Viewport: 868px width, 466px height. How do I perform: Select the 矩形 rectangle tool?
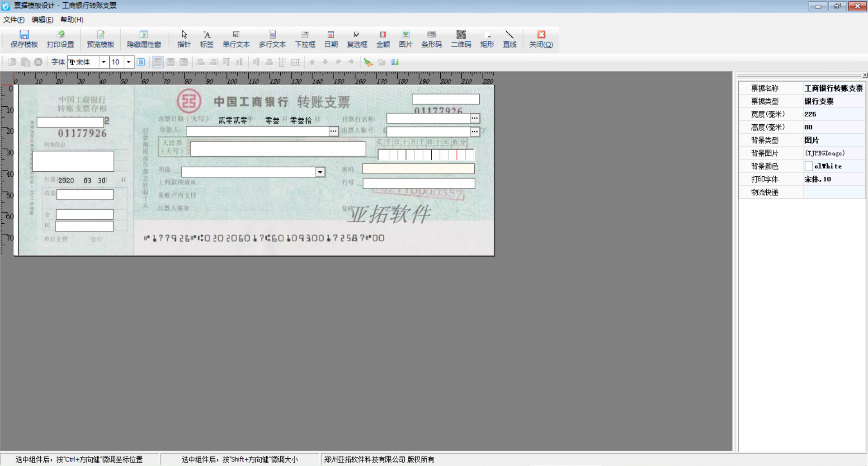(487, 39)
